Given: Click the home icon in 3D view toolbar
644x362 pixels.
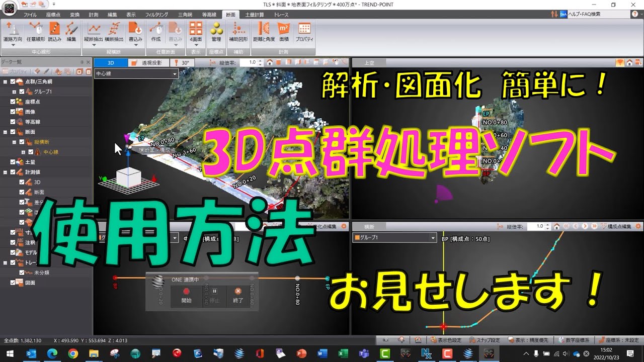Looking at the screenshot, I should 270,63.
